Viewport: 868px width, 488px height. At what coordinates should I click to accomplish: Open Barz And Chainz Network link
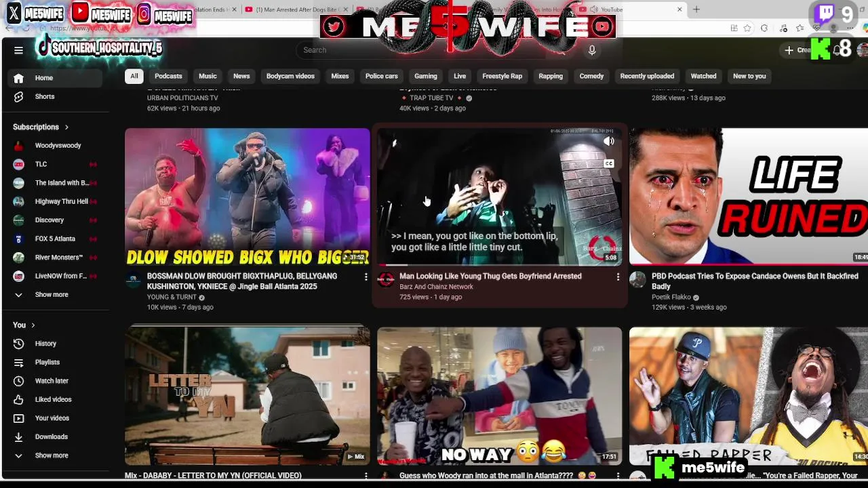(x=436, y=287)
